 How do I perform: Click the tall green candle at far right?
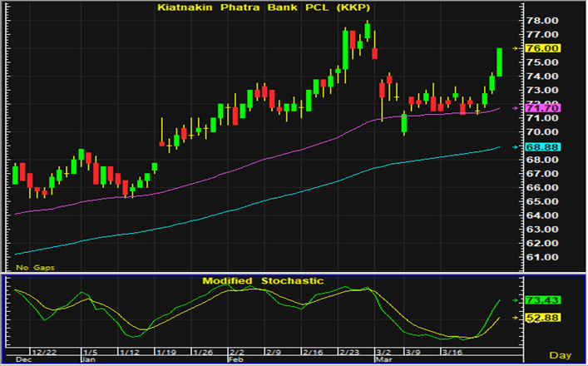(500, 62)
